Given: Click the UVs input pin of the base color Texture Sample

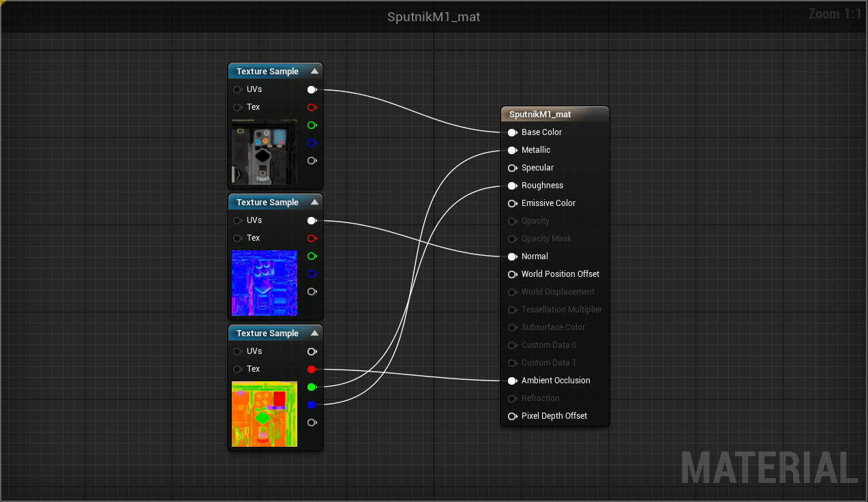Looking at the screenshot, I should coord(237,89).
